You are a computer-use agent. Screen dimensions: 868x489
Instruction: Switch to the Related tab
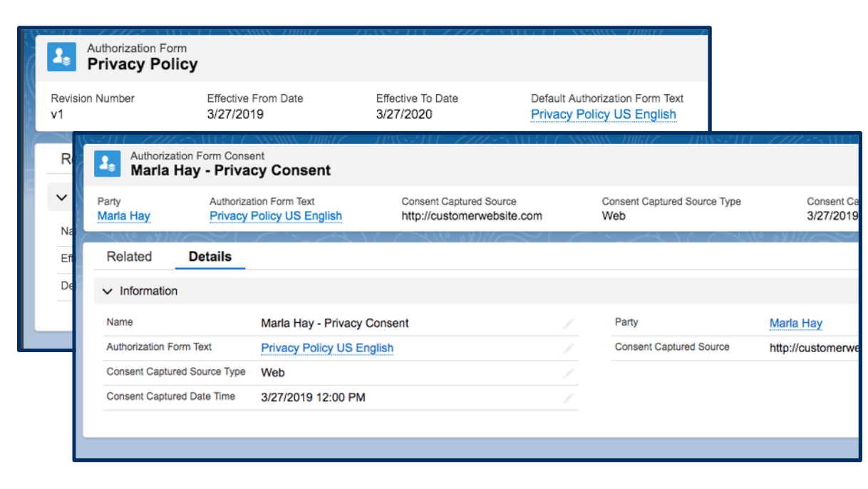(129, 257)
